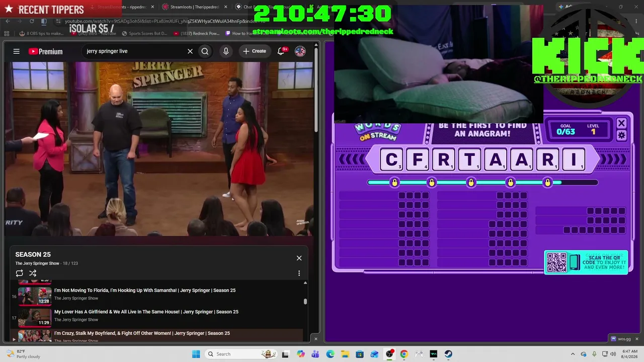
Task: Play "I'm Not Moving To Florida" video
Action: (x=145, y=290)
